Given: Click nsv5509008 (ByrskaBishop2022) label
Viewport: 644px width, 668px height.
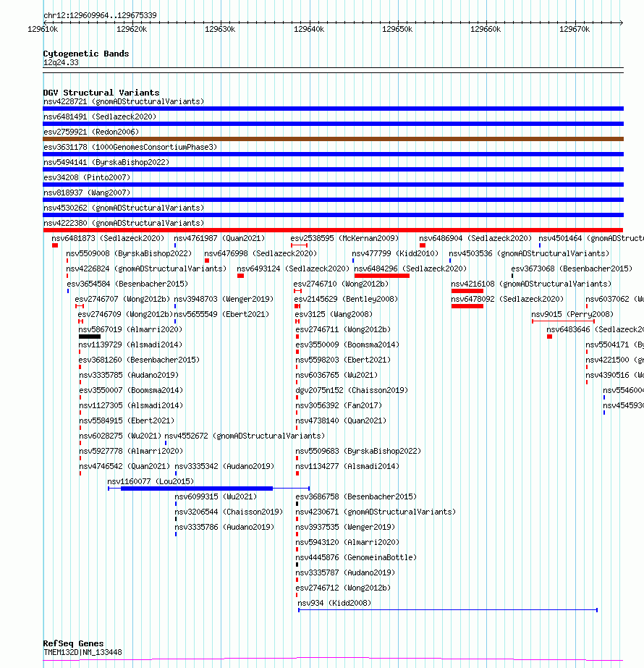Looking at the screenshot, I should [x=129, y=253].
